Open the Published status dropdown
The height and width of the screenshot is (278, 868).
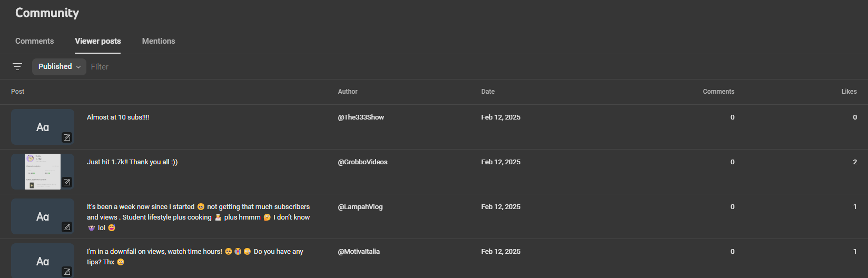click(x=55, y=66)
